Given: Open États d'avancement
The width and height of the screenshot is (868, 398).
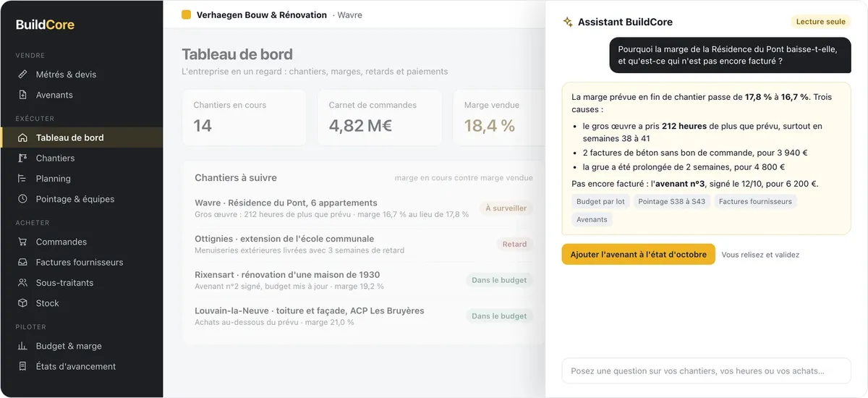Looking at the screenshot, I should coord(82,366).
